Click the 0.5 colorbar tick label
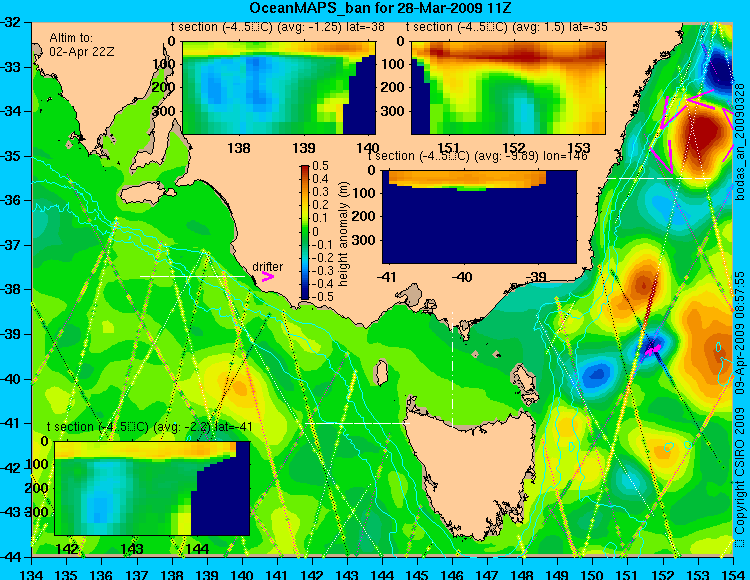Screen dimensions: 750x580 click(320, 166)
